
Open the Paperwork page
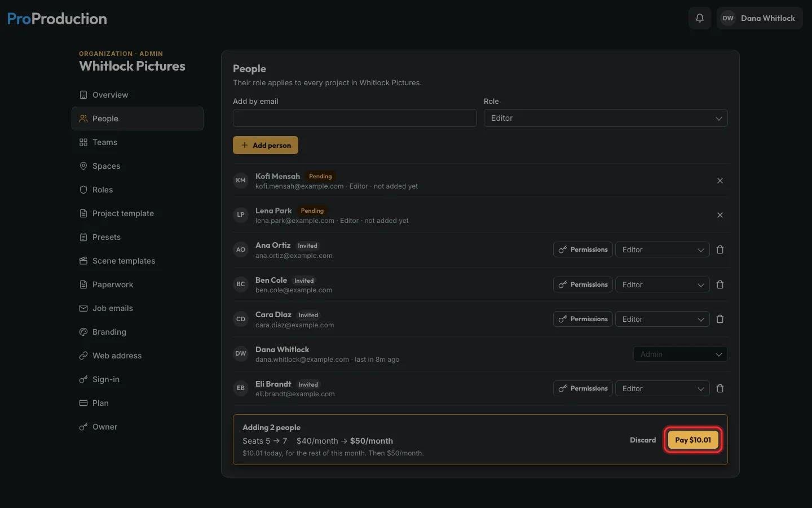coord(138,284)
